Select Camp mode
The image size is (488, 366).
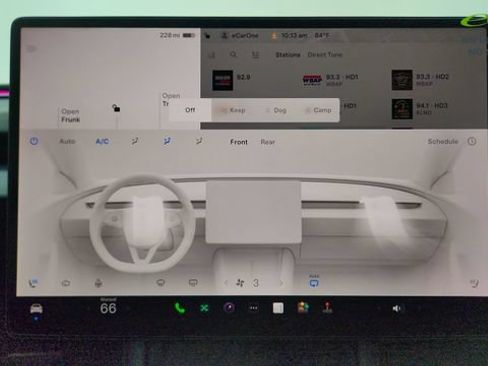click(319, 110)
